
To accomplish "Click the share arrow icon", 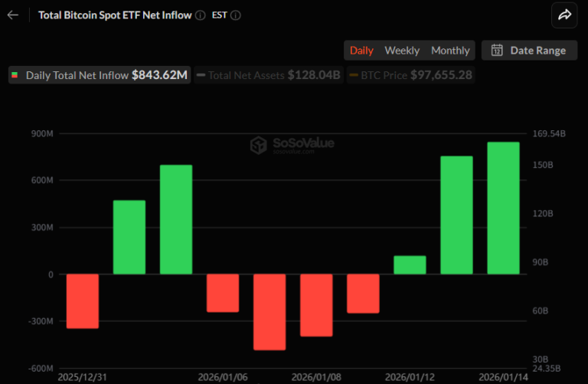I will pyautogui.click(x=564, y=15).
